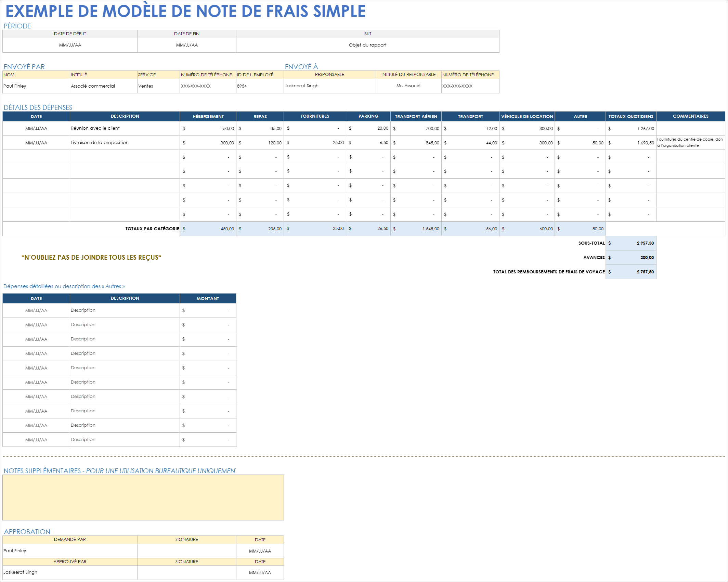Click the PARKING column header

tap(368, 116)
